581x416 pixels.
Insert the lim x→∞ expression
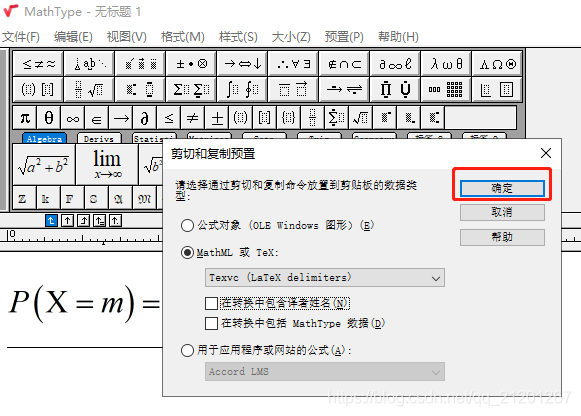tap(107, 165)
